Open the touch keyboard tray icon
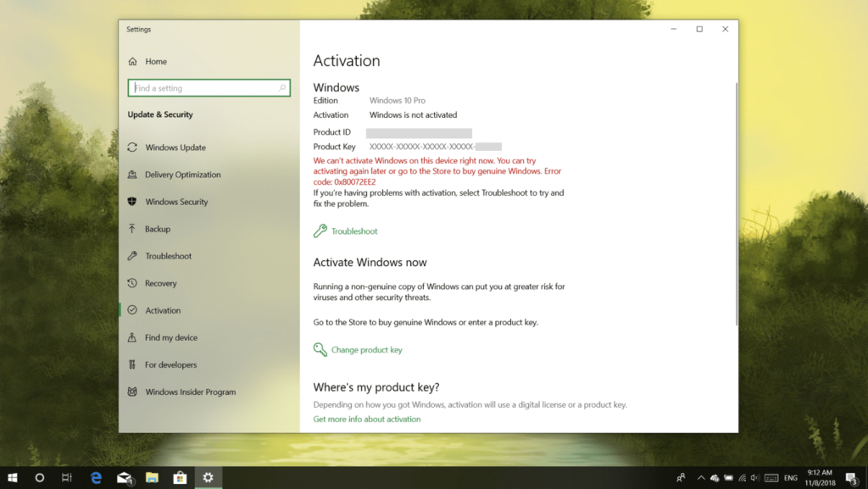 tap(771, 478)
